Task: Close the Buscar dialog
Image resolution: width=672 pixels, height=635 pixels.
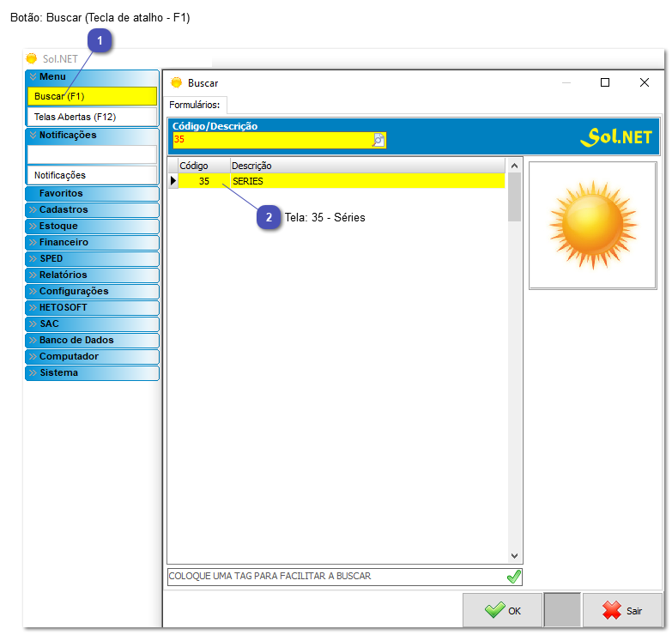Action: (645, 82)
